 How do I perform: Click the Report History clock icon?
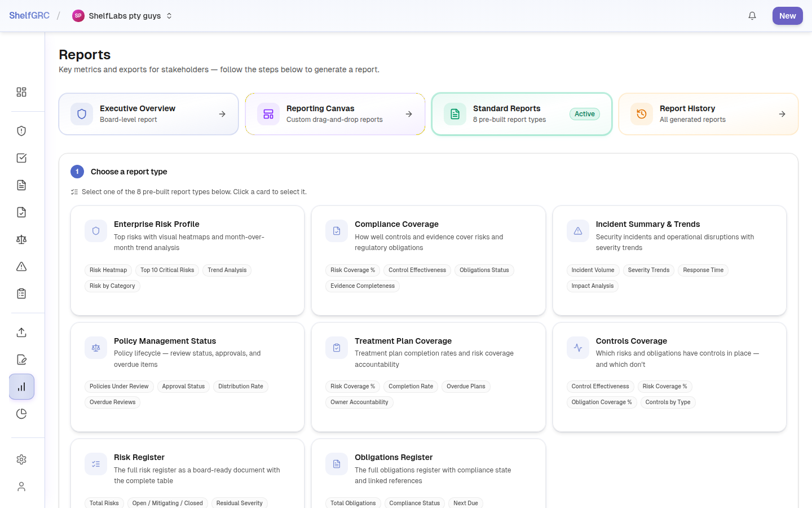click(642, 114)
